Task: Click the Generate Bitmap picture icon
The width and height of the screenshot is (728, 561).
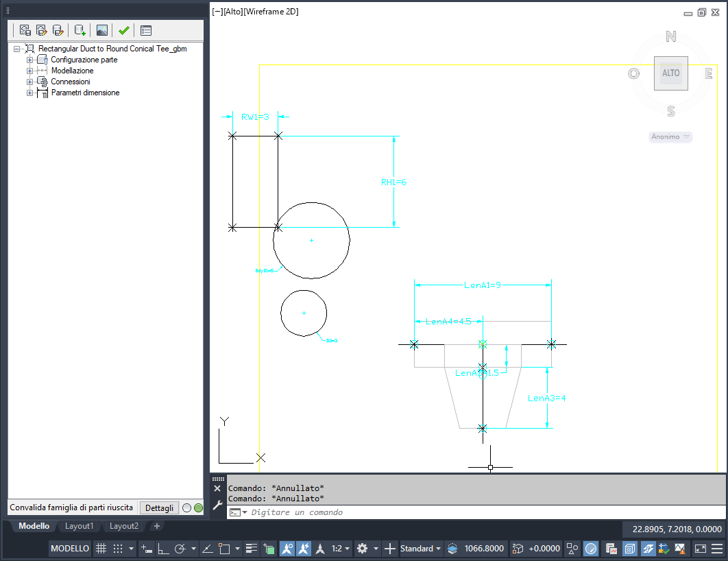Action: pos(102,31)
